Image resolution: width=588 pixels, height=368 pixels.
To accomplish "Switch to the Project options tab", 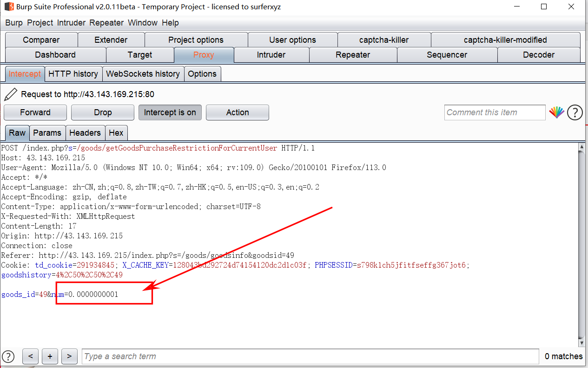I will (196, 40).
